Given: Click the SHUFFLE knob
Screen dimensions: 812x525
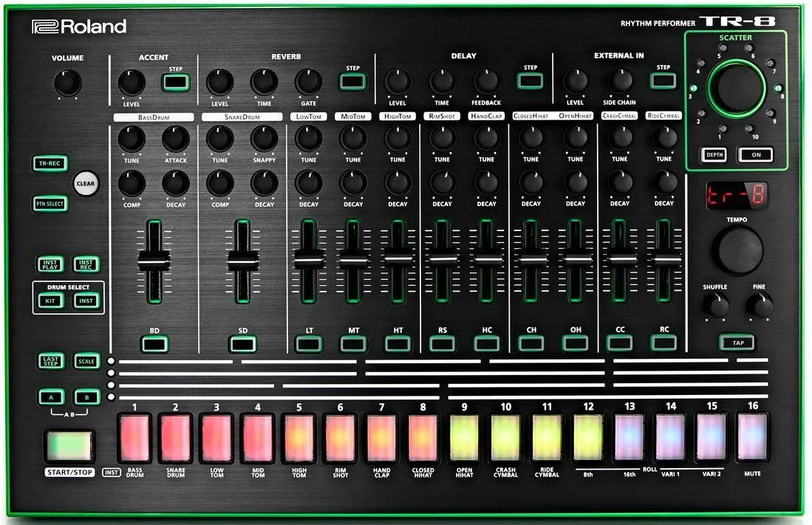Looking at the screenshot, I should (716, 306).
